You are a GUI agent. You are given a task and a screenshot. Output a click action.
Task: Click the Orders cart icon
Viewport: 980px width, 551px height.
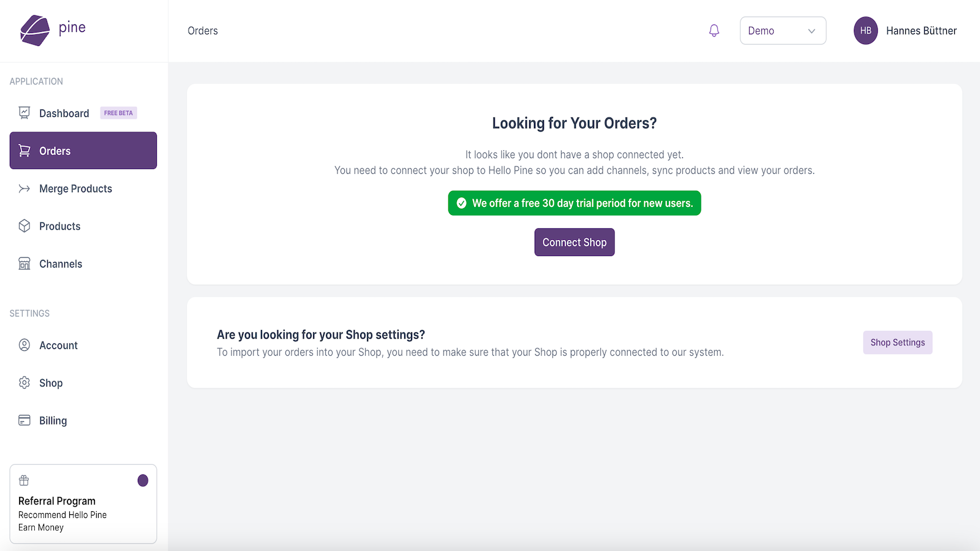(24, 151)
